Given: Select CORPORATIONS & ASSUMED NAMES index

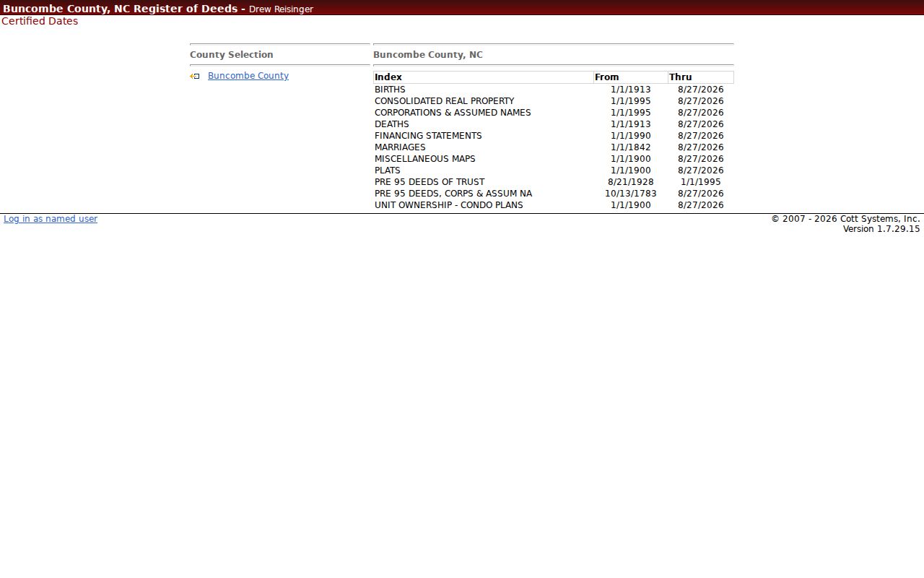Looking at the screenshot, I should (x=554, y=113).
